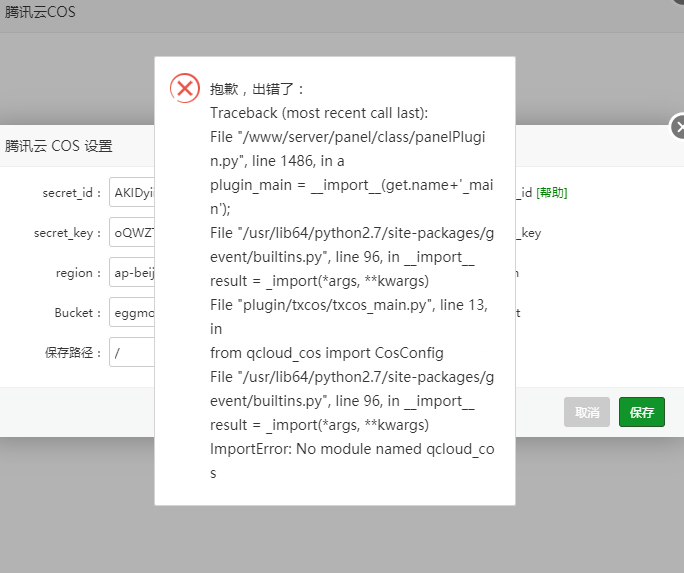Open the [帮助] help link
This screenshot has width=684, height=573.
click(552, 192)
